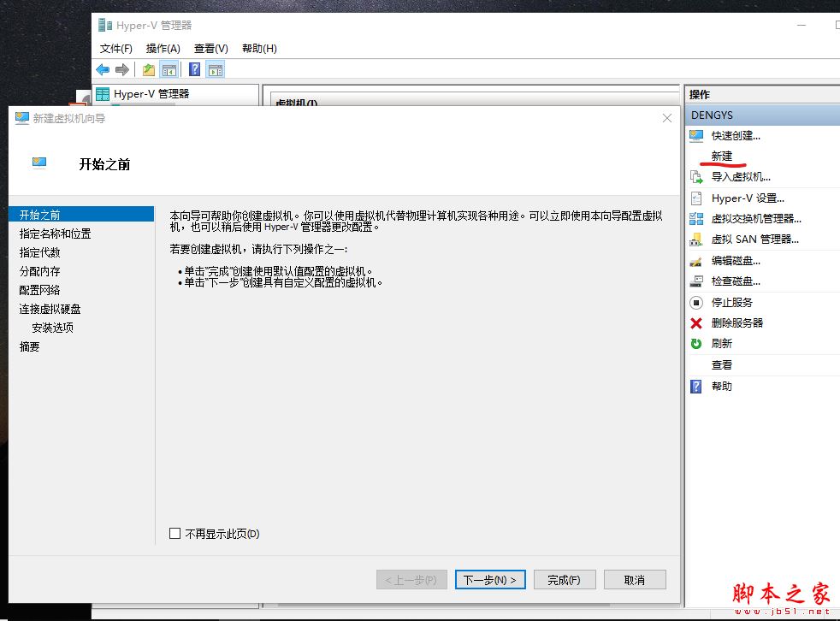Open the 文件(F) menu
This screenshot has width=840, height=621.
(116, 49)
